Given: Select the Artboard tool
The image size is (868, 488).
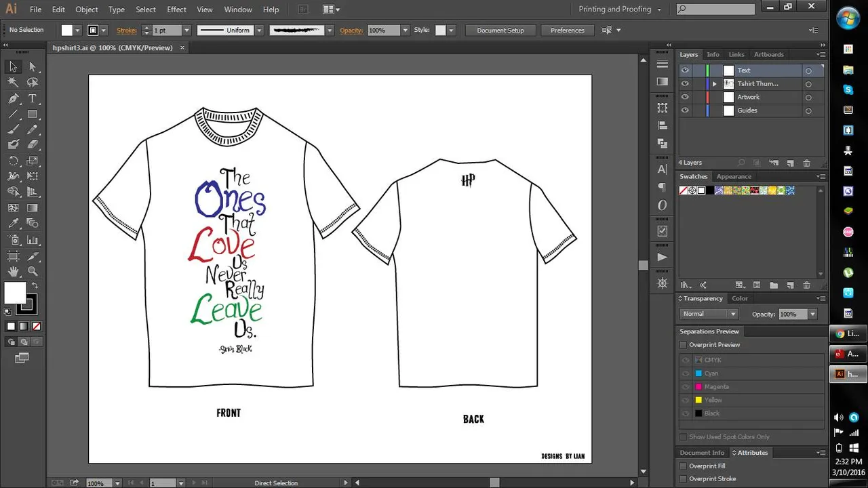Looking at the screenshot, I should (13, 256).
